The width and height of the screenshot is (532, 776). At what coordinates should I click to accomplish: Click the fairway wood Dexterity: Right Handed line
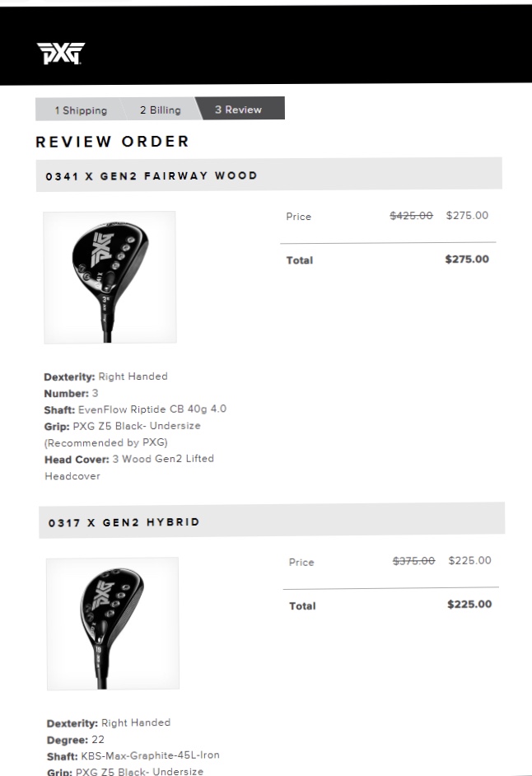point(105,376)
